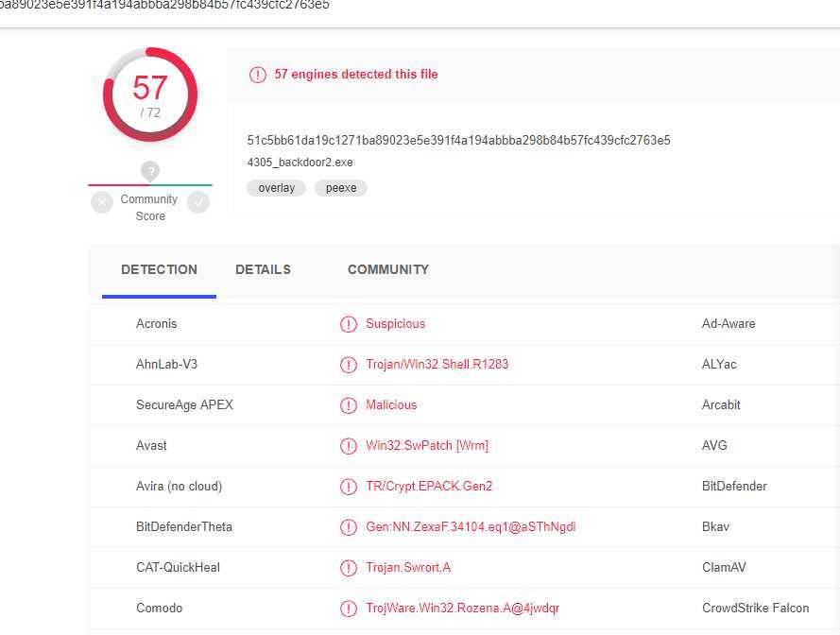Viewport: 840px width, 635px height.
Task: Open the COMMUNITY tab
Action: click(x=388, y=269)
